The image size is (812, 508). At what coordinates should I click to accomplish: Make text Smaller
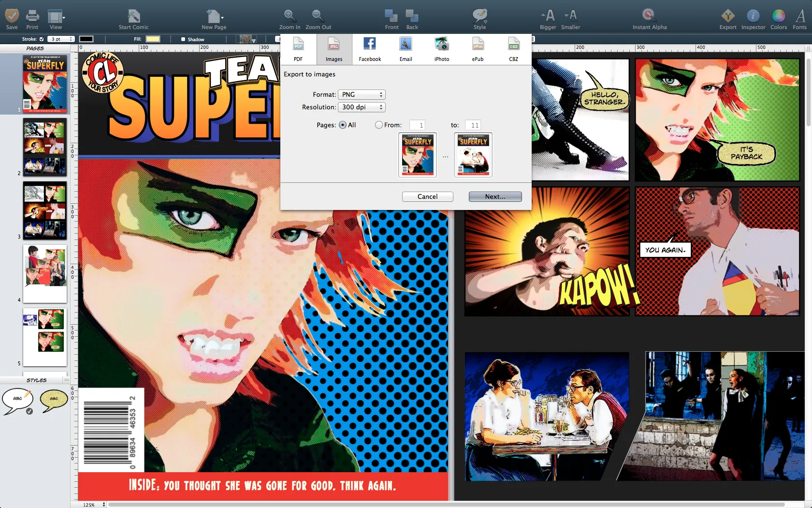point(570,19)
